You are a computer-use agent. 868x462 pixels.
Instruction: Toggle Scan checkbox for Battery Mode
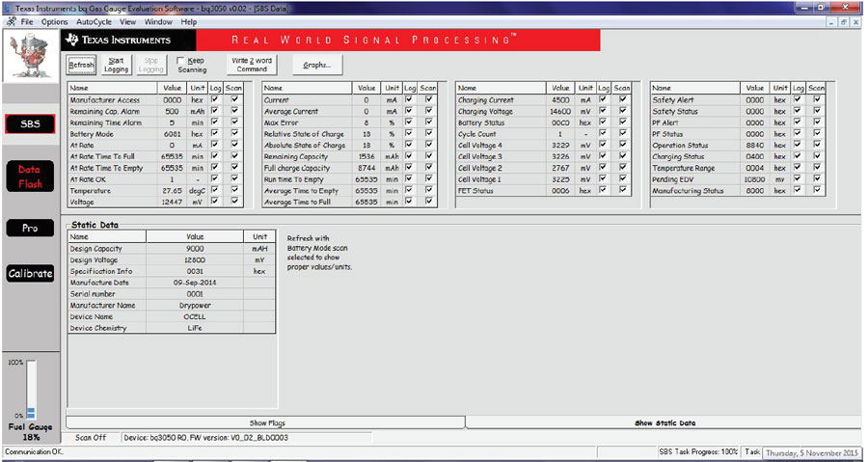[x=234, y=133]
